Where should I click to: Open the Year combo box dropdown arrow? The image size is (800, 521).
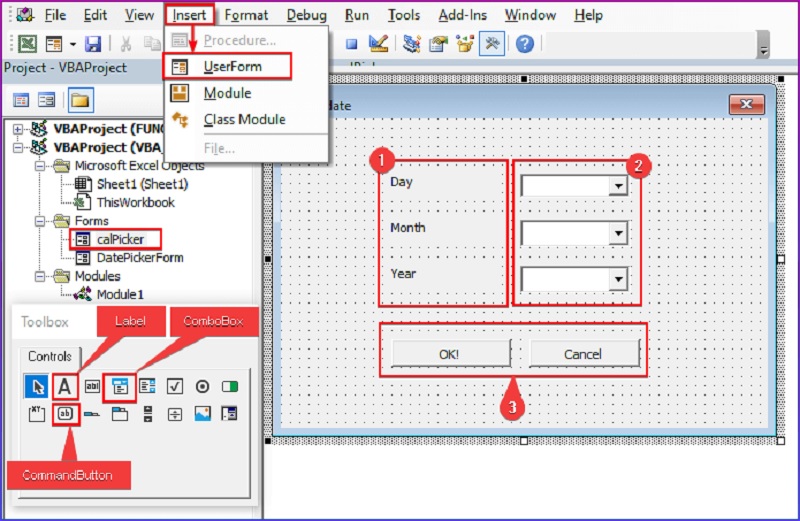coord(618,279)
